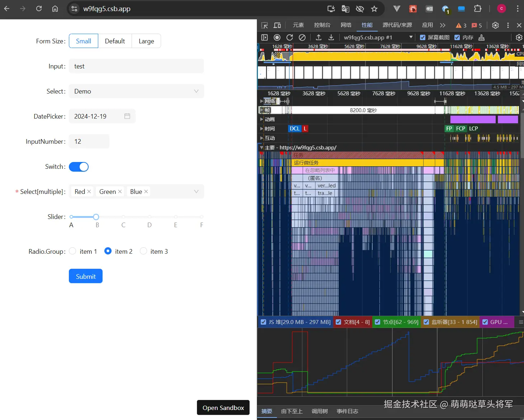Open the Demo select dropdown

[x=136, y=91]
